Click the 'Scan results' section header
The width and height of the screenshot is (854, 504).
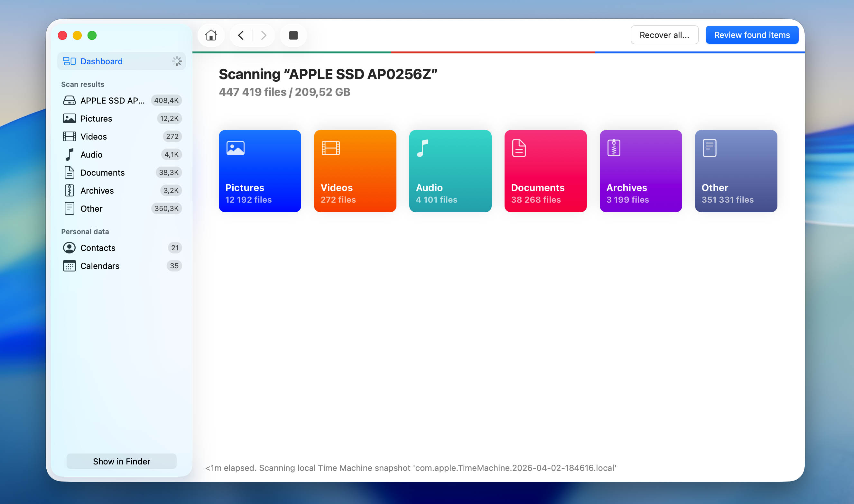[83, 84]
